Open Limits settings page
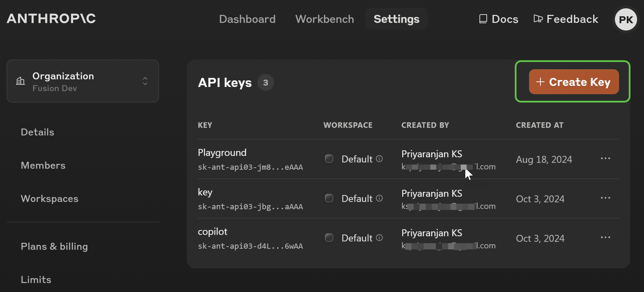Image resolution: width=644 pixels, height=292 pixels. click(x=36, y=280)
